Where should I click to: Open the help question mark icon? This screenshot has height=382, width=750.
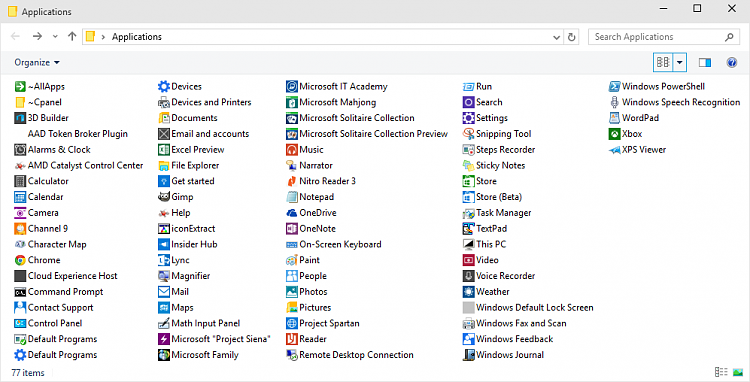coord(732,62)
